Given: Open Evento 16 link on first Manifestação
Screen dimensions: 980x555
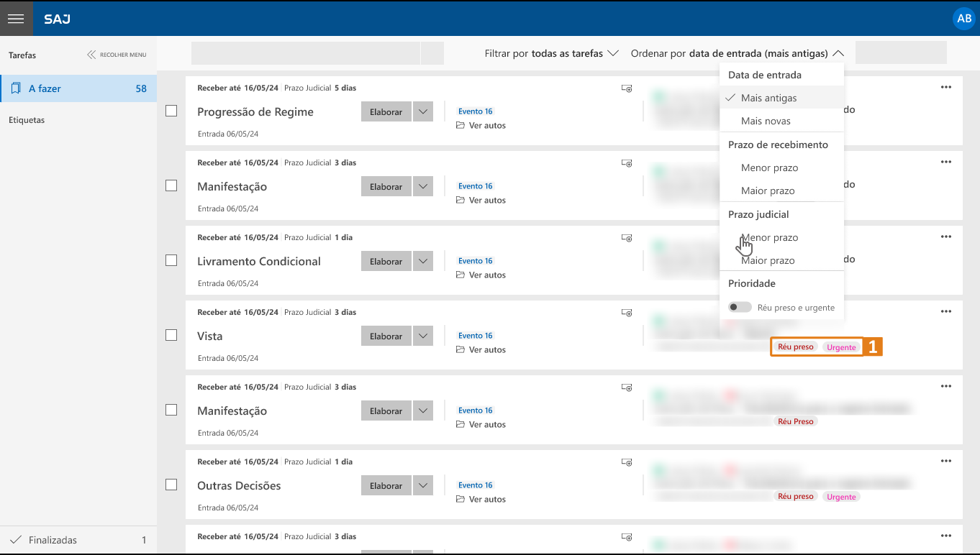Looking at the screenshot, I should tap(475, 186).
